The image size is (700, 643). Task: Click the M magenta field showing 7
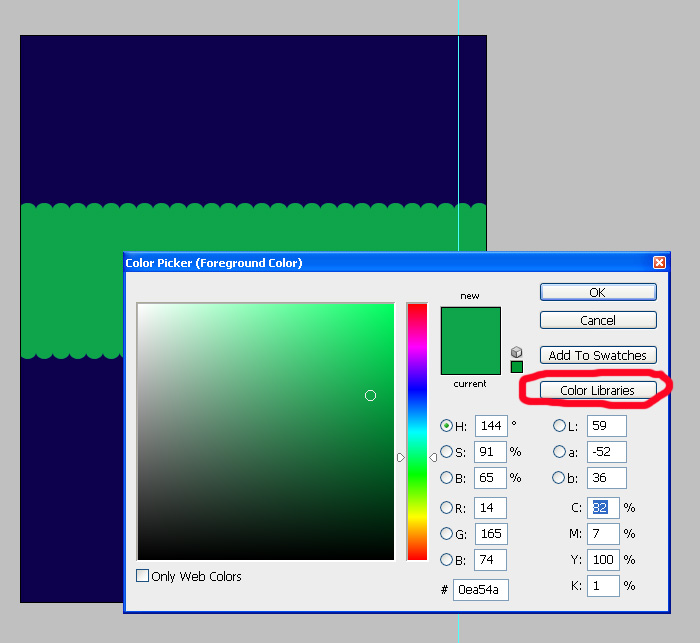pyautogui.click(x=603, y=534)
